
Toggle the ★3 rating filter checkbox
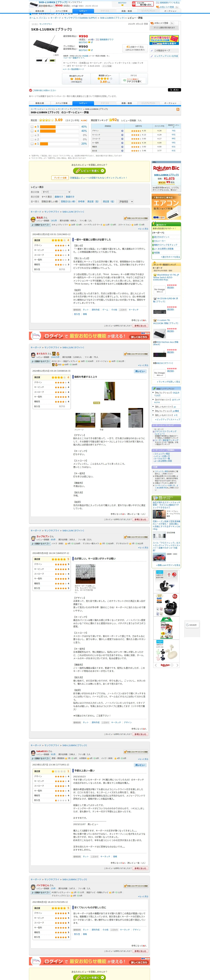pyautogui.click(x=32, y=135)
